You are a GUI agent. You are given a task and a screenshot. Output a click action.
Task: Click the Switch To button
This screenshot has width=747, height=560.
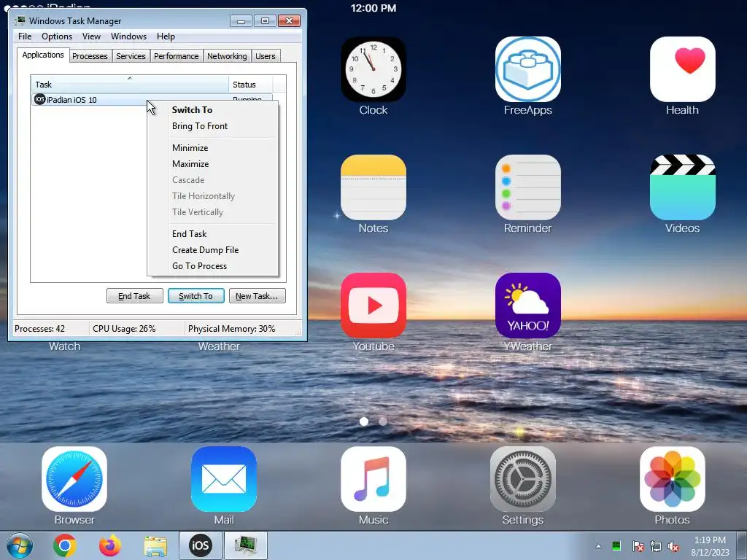point(196,296)
